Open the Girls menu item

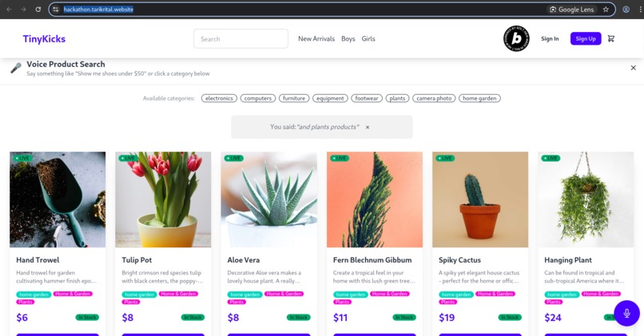[368, 38]
